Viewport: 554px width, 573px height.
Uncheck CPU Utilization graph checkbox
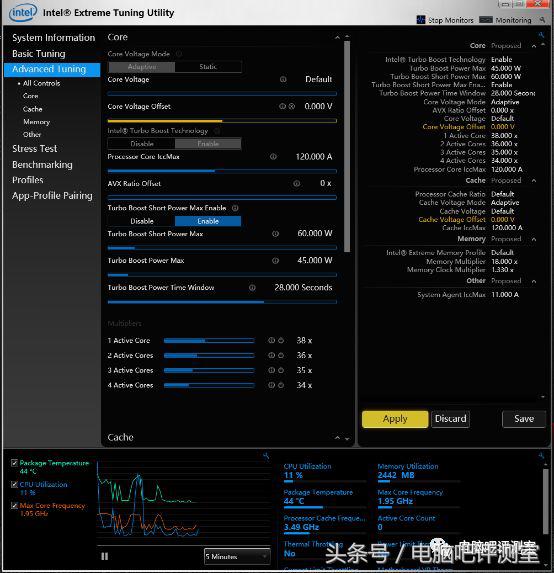(14, 485)
